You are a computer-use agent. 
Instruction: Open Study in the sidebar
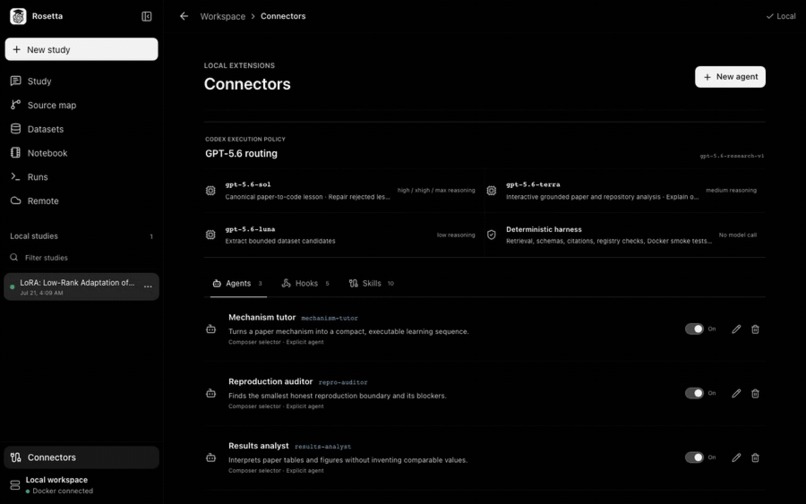(x=82, y=81)
